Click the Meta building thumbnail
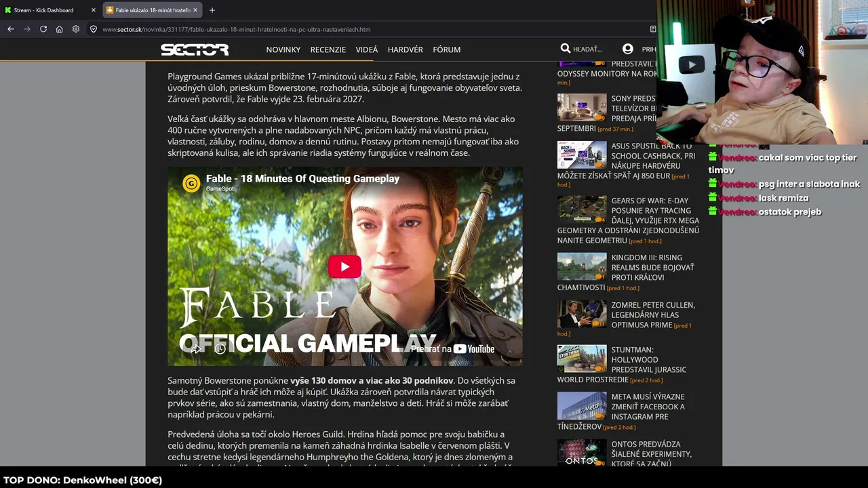868x488 pixels. [x=582, y=405]
